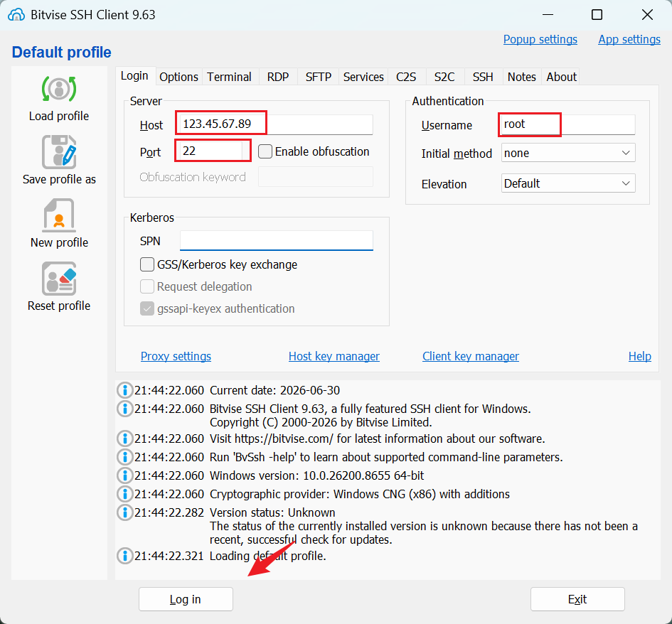Switch to the Services tab
The image size is (672, 624).
click(363, 77)
